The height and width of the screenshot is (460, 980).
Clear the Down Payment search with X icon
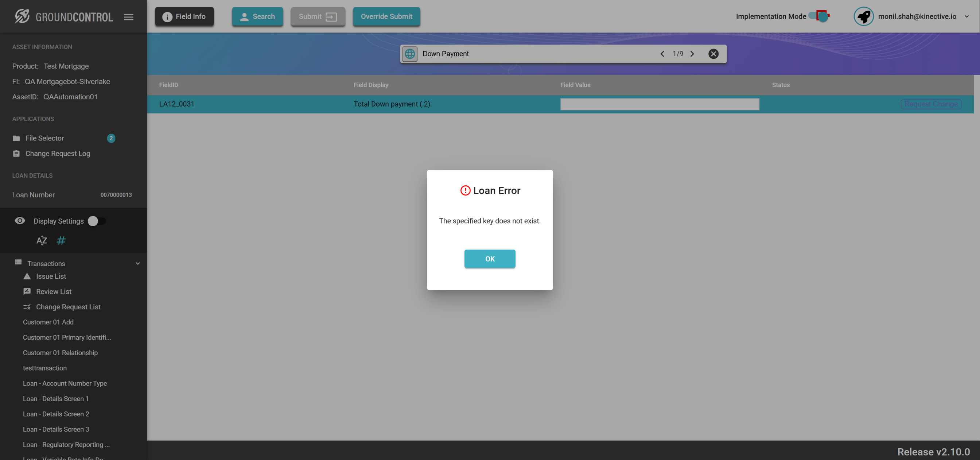pyautogui.click(x=713, y=54)
